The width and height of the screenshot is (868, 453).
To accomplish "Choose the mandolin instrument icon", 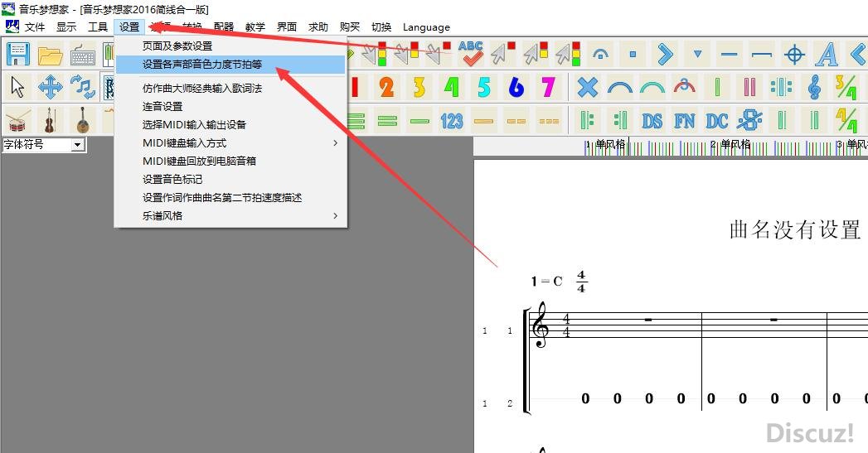I will pyautogui.click(x=82, y=120).
